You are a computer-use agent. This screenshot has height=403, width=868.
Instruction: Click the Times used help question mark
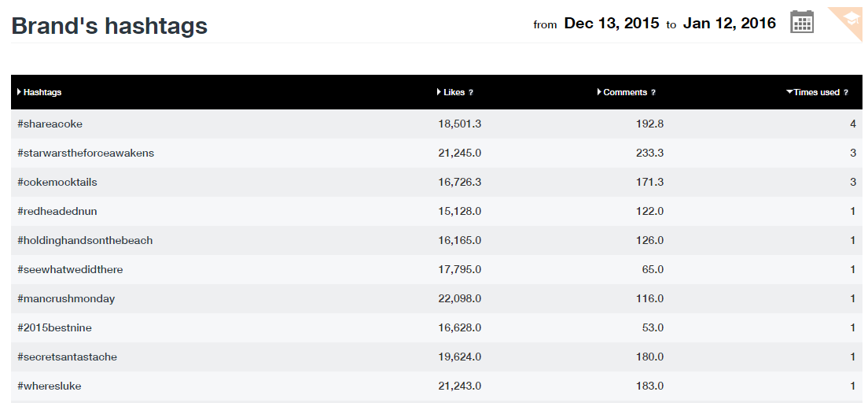846,93
